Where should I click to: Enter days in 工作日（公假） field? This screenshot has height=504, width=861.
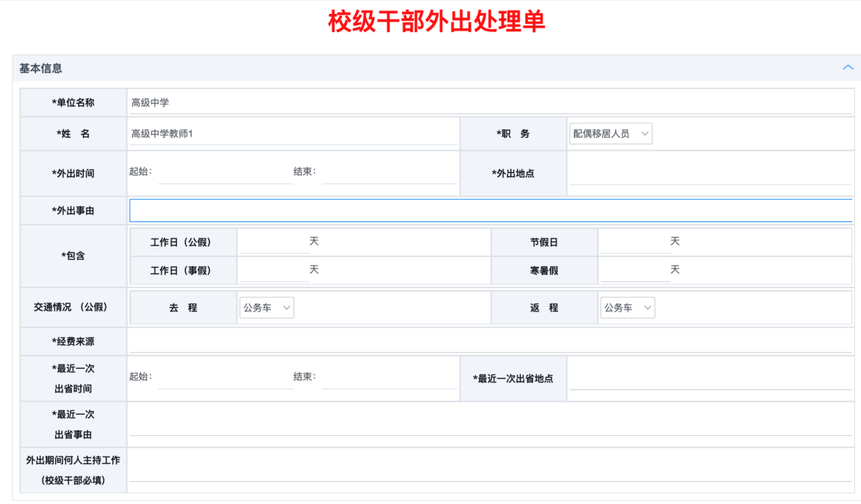click(x=273, y=242)
